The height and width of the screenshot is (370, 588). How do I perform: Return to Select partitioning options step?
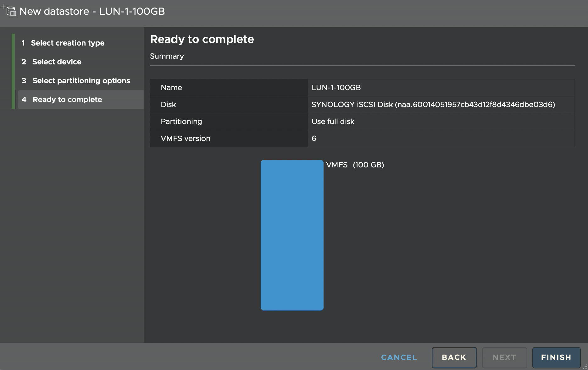pos(81,80)
